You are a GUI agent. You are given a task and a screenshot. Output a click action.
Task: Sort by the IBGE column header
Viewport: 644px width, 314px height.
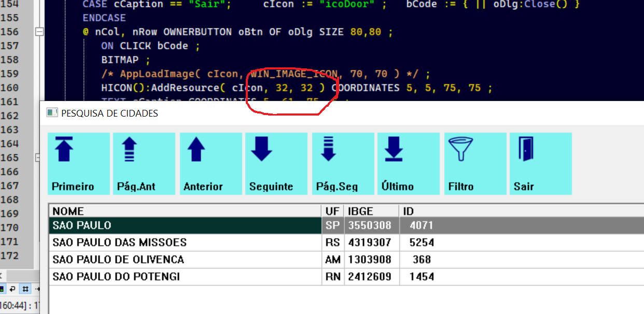(x=372, y=211)
